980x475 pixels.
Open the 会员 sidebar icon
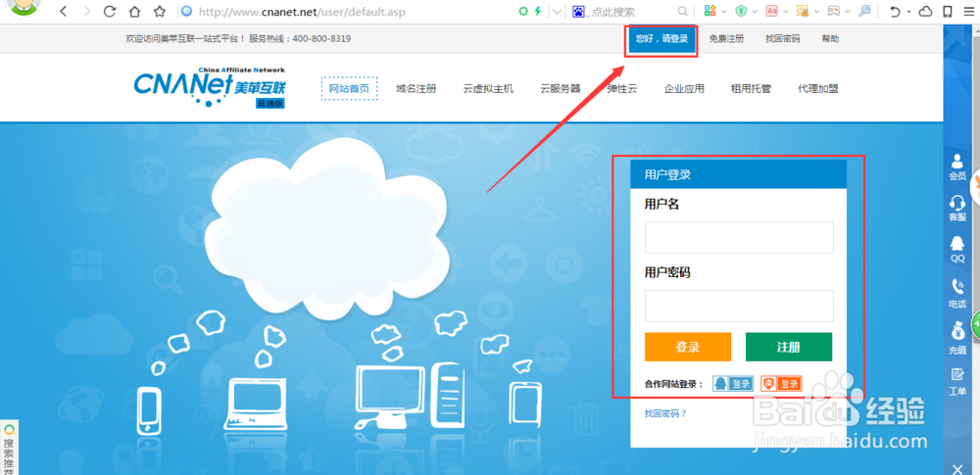pyautogui.click(x=956, y=166)
